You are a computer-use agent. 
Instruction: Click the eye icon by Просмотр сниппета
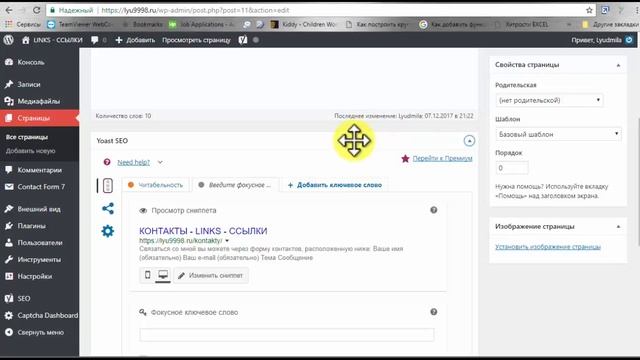143,211
